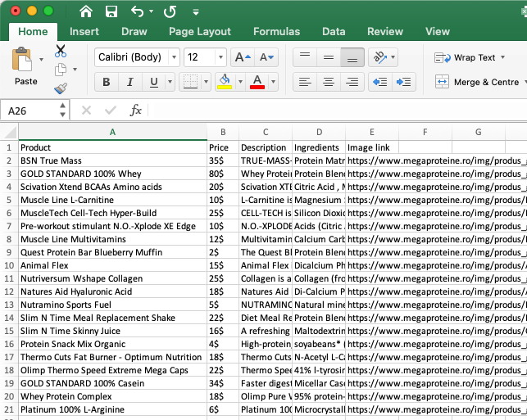Viewport: 527px width, 420px height.
Task: Open the font size 12 dropdown
Action: point(220,57)
